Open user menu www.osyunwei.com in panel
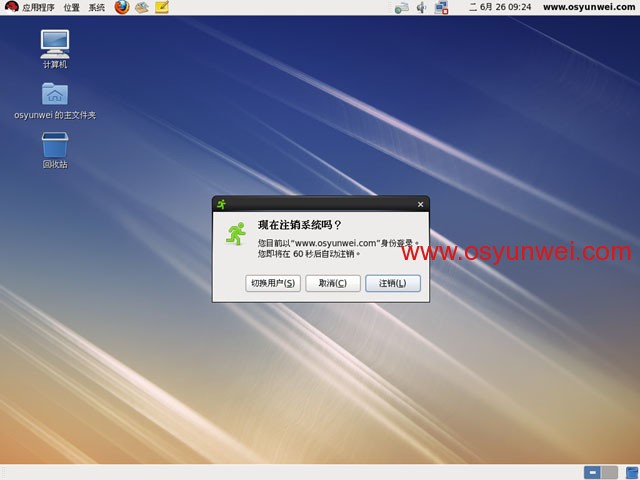This screenshot has width=640, height=480. coord(589,7)
